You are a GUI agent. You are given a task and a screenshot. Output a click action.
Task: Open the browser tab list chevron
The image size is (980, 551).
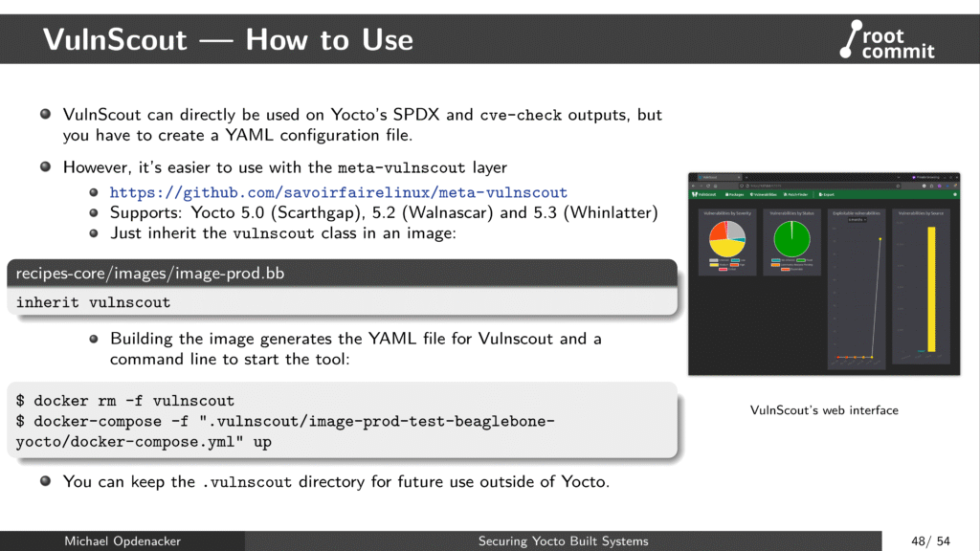899,177
